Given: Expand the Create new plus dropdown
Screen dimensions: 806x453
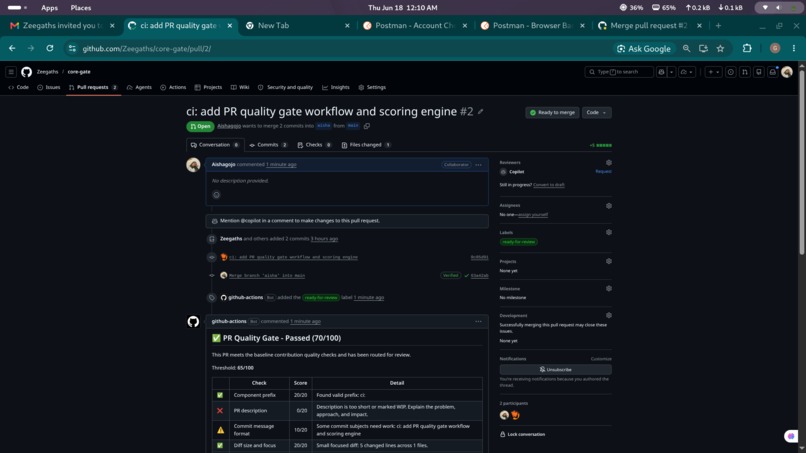Looking at the screenshot, I should coord(713,72).
